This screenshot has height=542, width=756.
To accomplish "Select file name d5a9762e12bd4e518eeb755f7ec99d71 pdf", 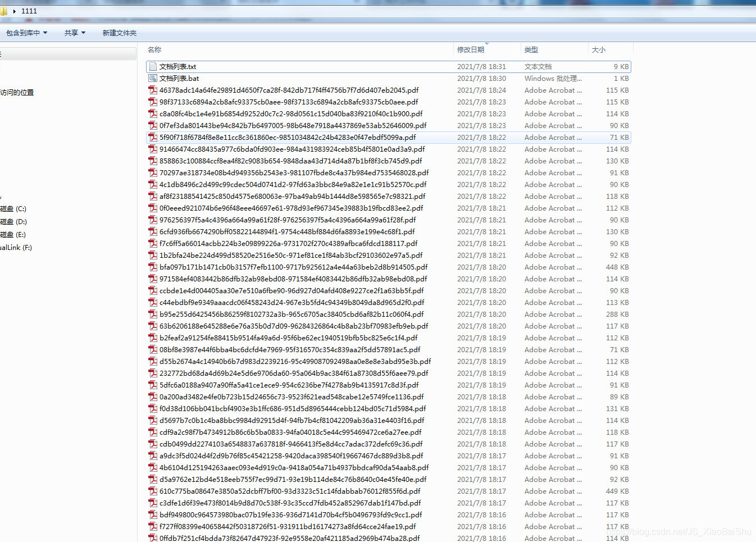I will (x=293, y=479).
